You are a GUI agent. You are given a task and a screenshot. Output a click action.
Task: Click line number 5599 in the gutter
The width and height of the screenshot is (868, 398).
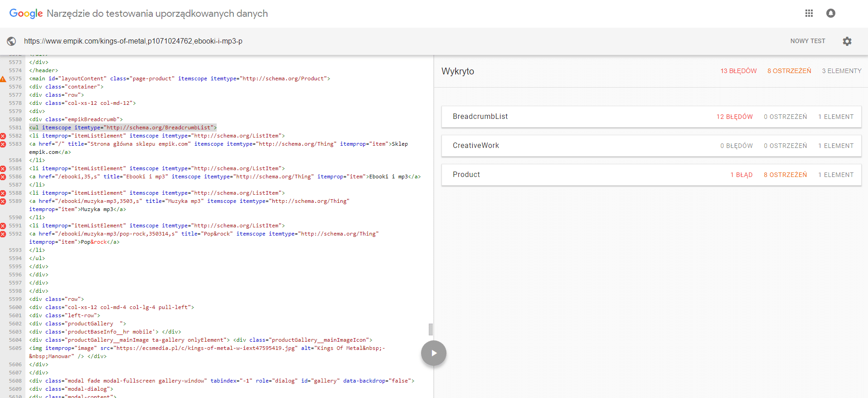click(x=15, y=299)
